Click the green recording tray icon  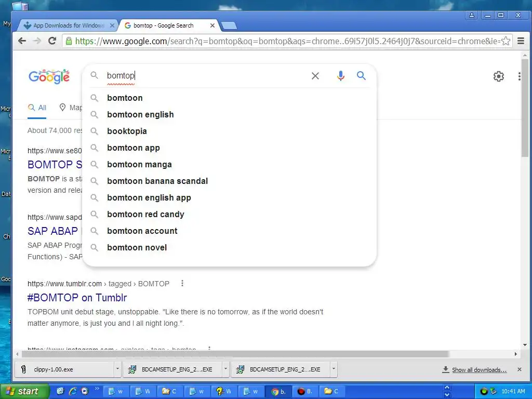[484, 391]
